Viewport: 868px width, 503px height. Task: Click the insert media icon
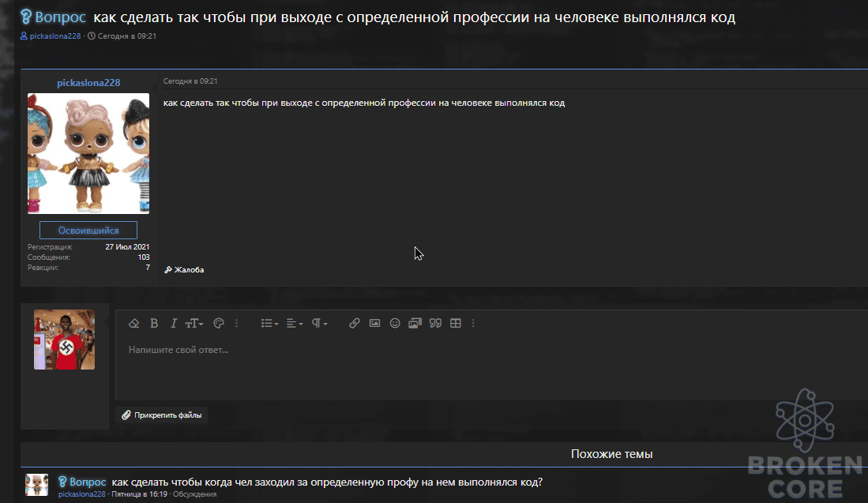pos(415,323)
